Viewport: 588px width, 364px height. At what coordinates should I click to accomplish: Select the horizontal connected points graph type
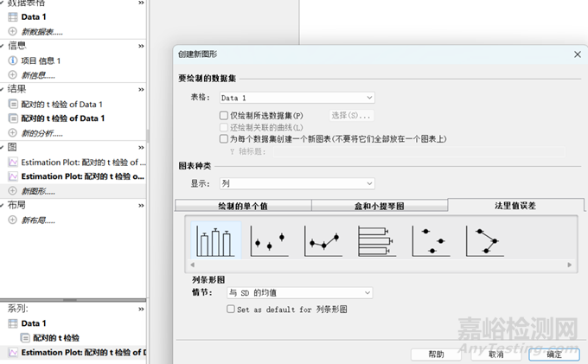coord(483,239)
